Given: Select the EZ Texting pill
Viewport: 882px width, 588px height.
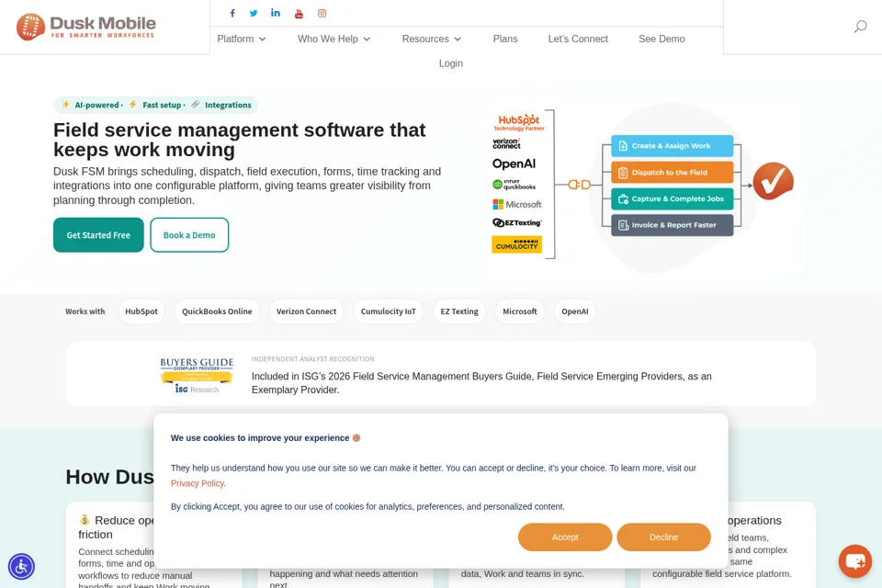Looking at the screenshot, I should tap(459, 311).
